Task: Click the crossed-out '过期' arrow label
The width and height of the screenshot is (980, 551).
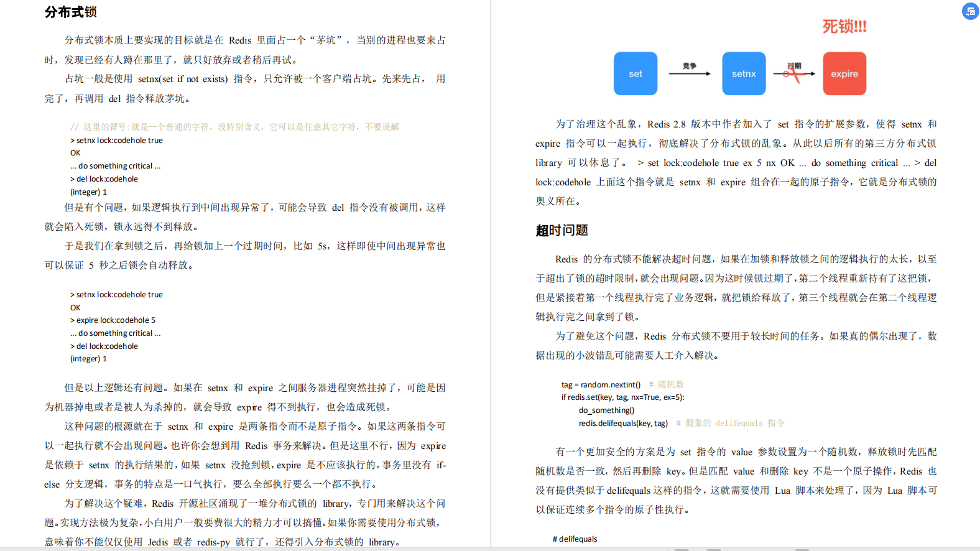Action: 794,66
